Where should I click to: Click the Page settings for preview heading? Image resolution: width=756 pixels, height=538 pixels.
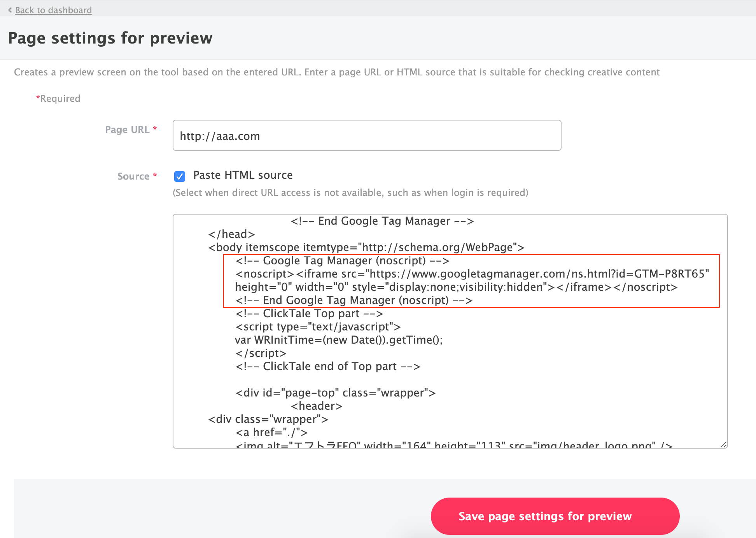[110, 38]
